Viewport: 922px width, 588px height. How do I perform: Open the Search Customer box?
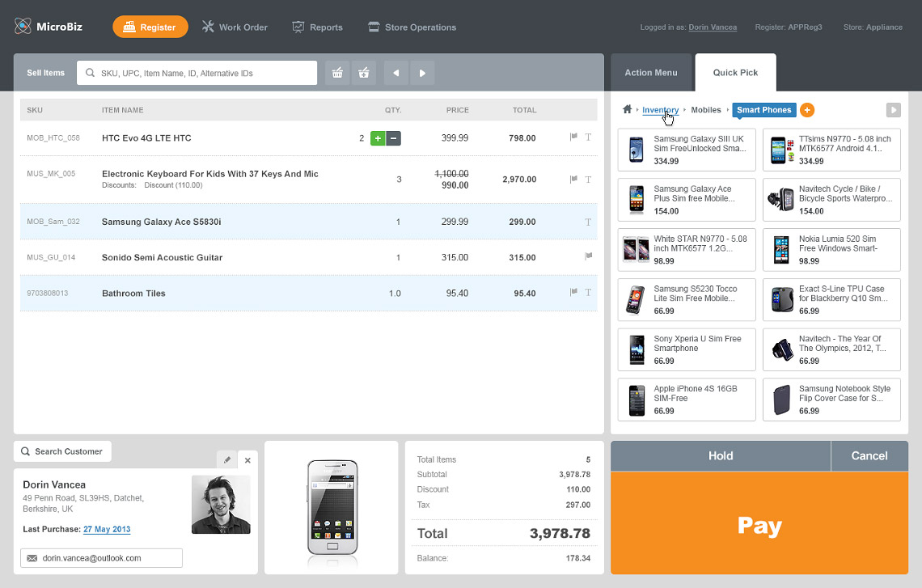[62, 451]
